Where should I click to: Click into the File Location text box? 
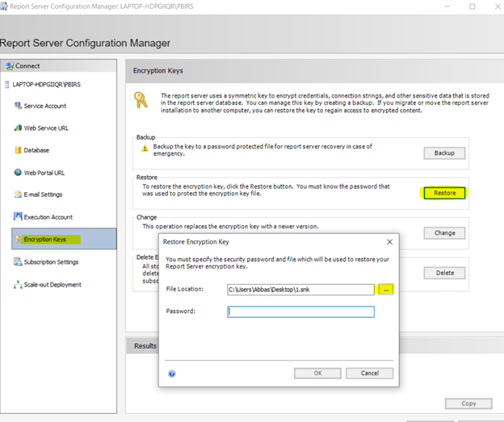[x=300, y=290]
